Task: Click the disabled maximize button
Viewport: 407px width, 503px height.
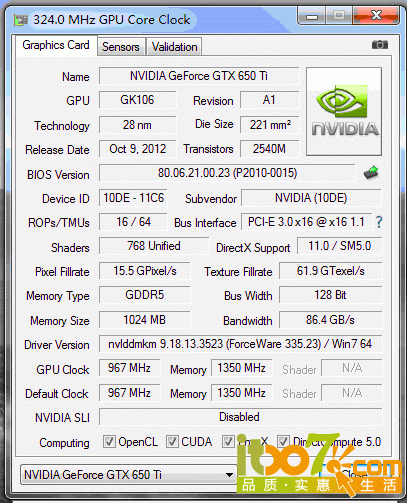Action: tap(339, 15)
